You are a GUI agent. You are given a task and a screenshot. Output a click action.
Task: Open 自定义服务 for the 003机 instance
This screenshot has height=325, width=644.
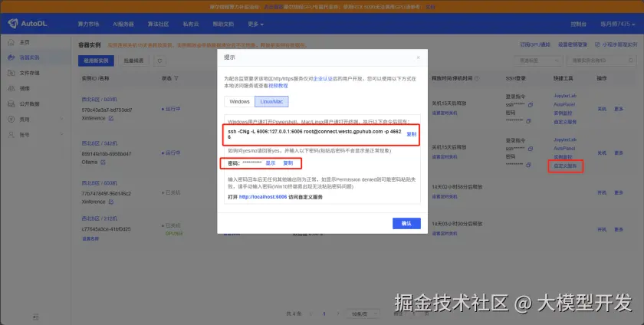pyautogui.click(x=565, y=122)
